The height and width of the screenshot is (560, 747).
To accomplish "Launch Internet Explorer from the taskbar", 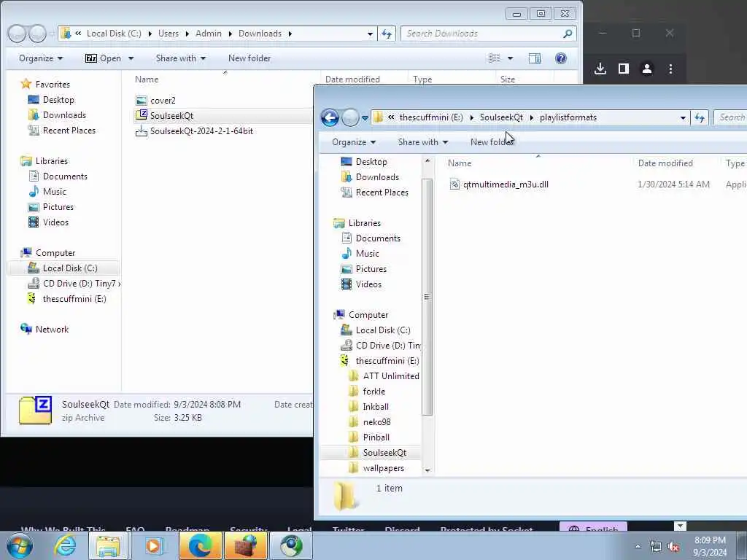I will click(x=64, y=545).
